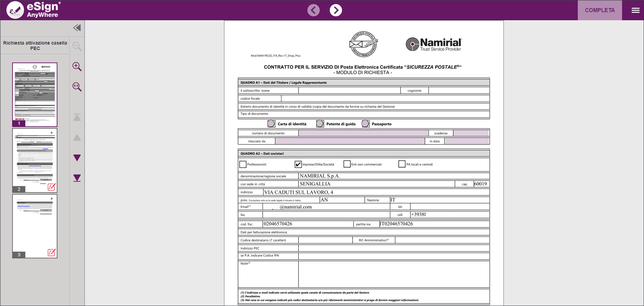Go to next page down-arrow icon

click(77, 158)
